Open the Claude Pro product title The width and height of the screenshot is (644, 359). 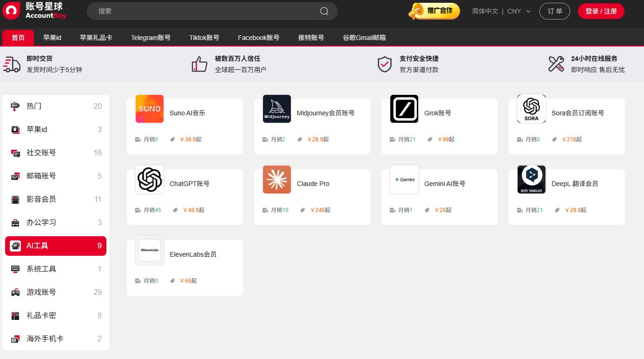(x=313, y=184)
